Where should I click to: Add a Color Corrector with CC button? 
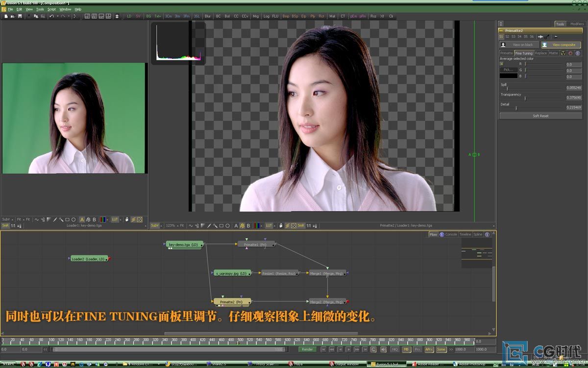pos(236,16)
